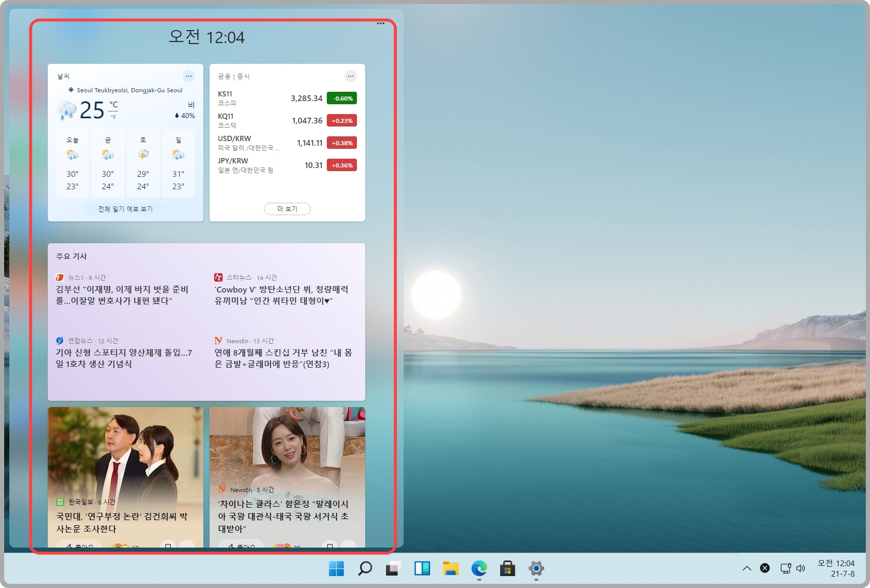This screenshot has height=588, width=870.
Task: Show hidden tray icons chevron
Action: point(747,568)
